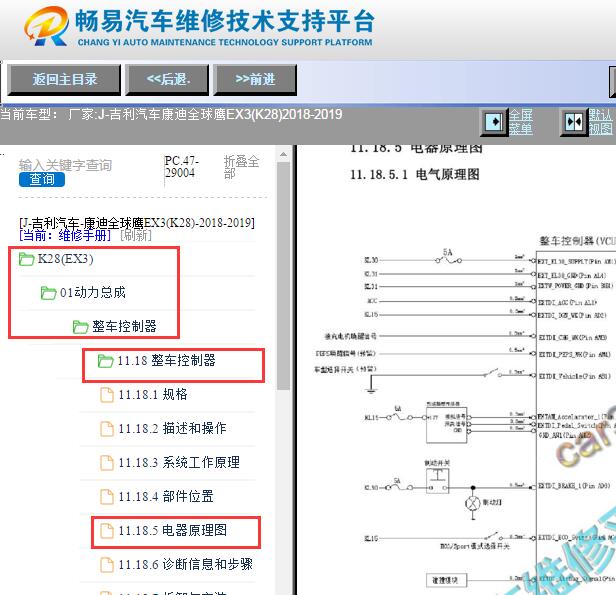Click the 刷新 refresh link
This screenshot has width=616, height=595.
point(136,235)
